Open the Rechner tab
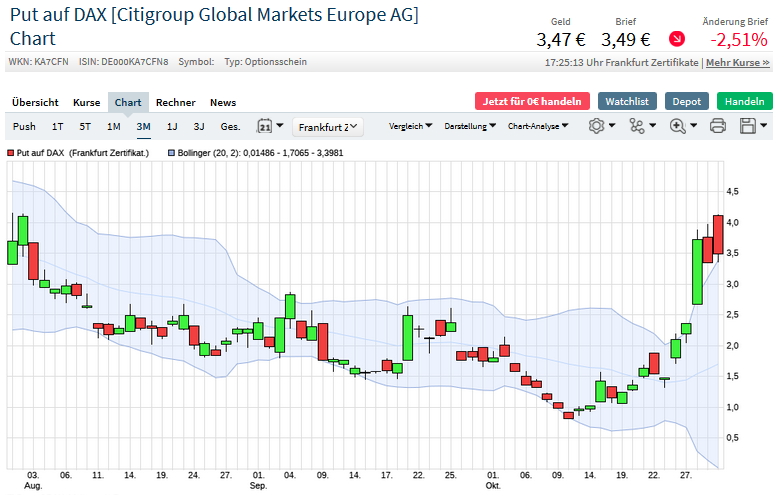Viewport: 775px width, 495px height. [175, 102]
